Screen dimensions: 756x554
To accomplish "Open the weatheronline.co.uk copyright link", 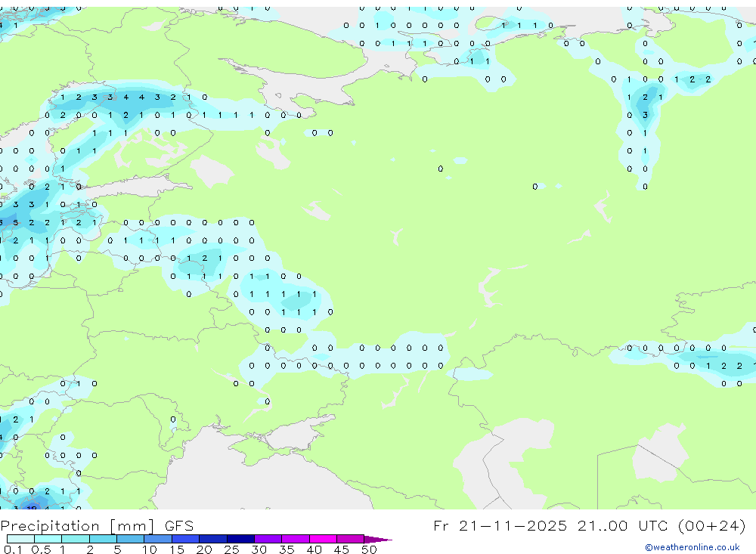I will point(692,547).
